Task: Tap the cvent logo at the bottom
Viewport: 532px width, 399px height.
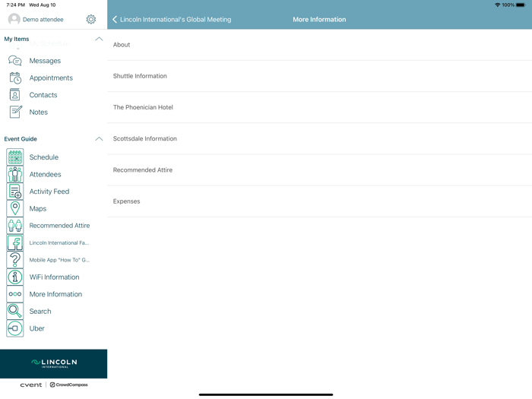Action: coord(31,385)
